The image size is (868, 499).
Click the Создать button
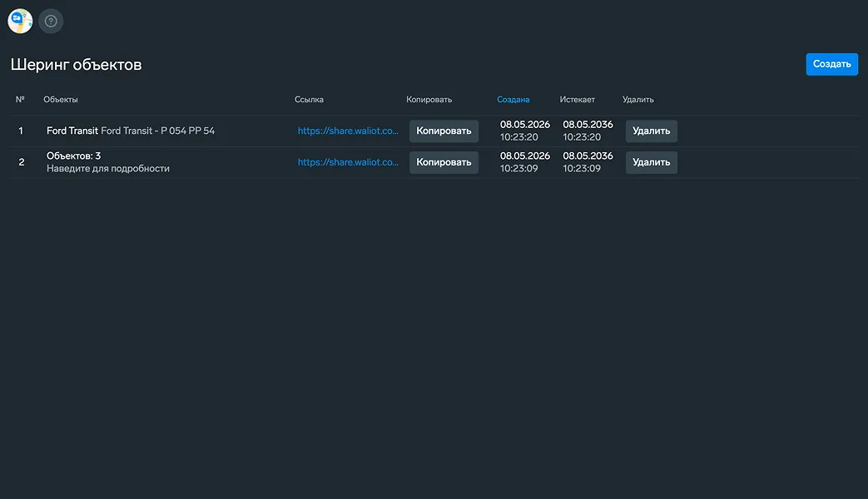(x=831, y=64)
